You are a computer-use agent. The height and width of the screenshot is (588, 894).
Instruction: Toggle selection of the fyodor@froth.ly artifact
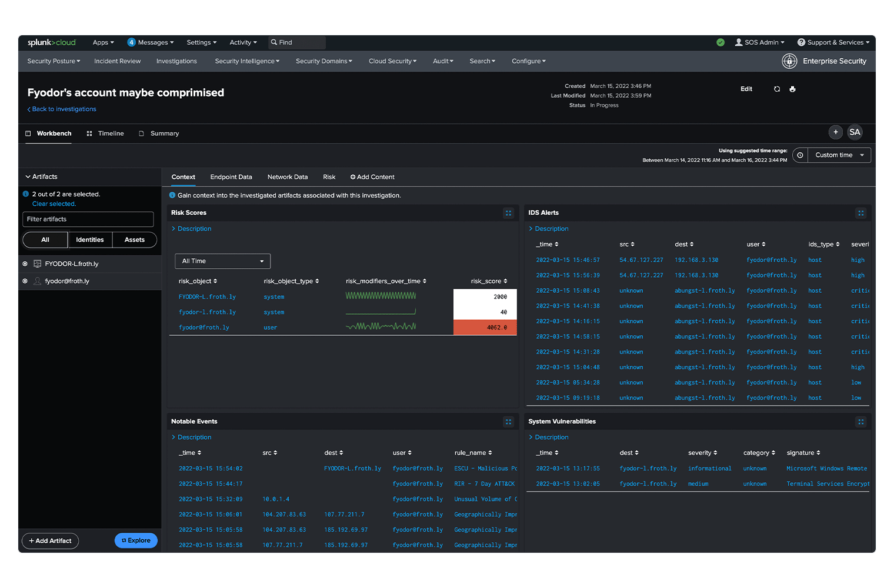coord(25,281)
